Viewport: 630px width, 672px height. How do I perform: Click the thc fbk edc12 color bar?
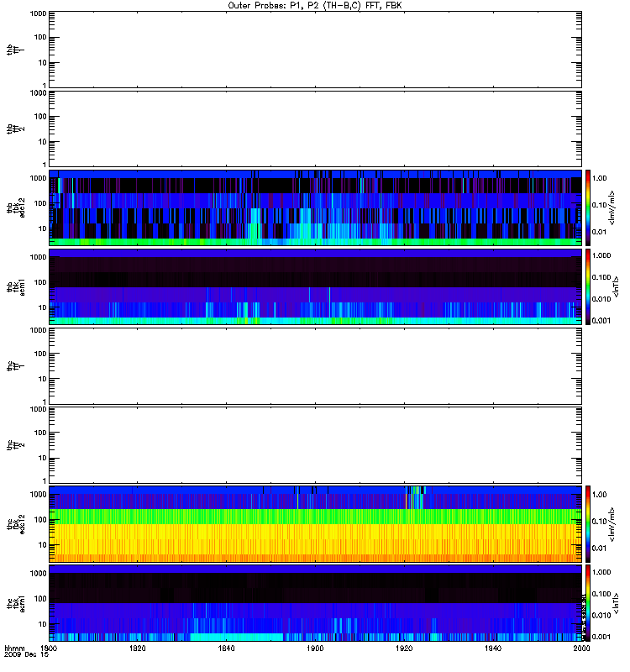[x=588, y=524]
